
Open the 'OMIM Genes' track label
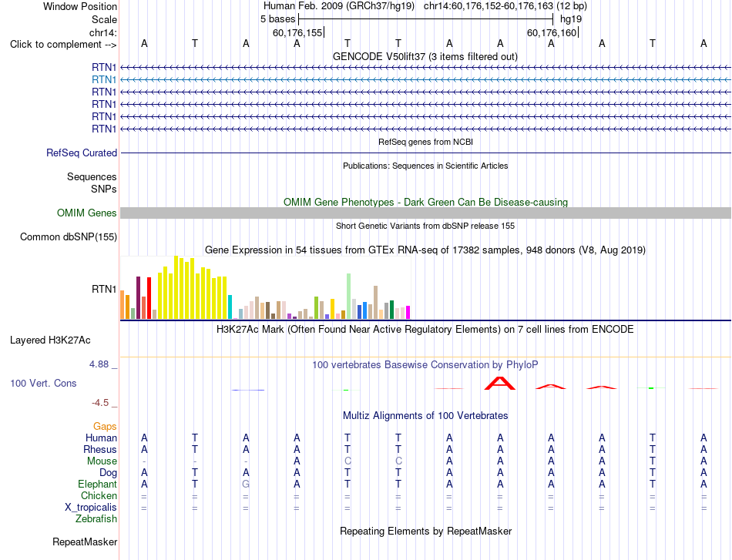coord(86,213)
